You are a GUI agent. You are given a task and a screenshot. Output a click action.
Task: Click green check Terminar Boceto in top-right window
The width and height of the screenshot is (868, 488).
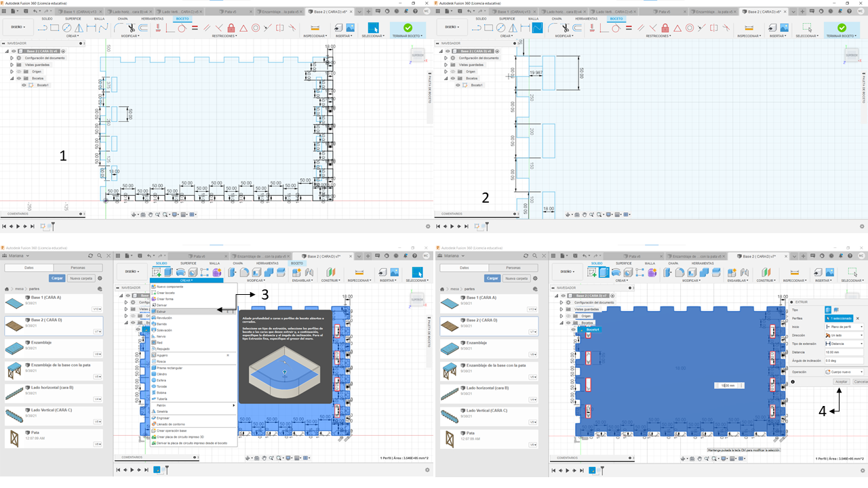pyautogui.click(x=842, y=28)
